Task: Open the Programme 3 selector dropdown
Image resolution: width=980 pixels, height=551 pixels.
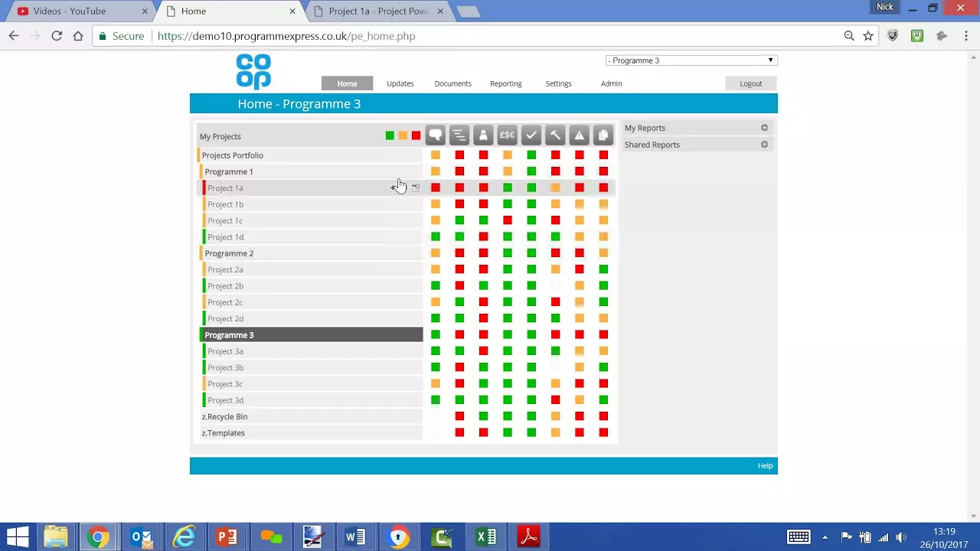Action: point(691,60)
